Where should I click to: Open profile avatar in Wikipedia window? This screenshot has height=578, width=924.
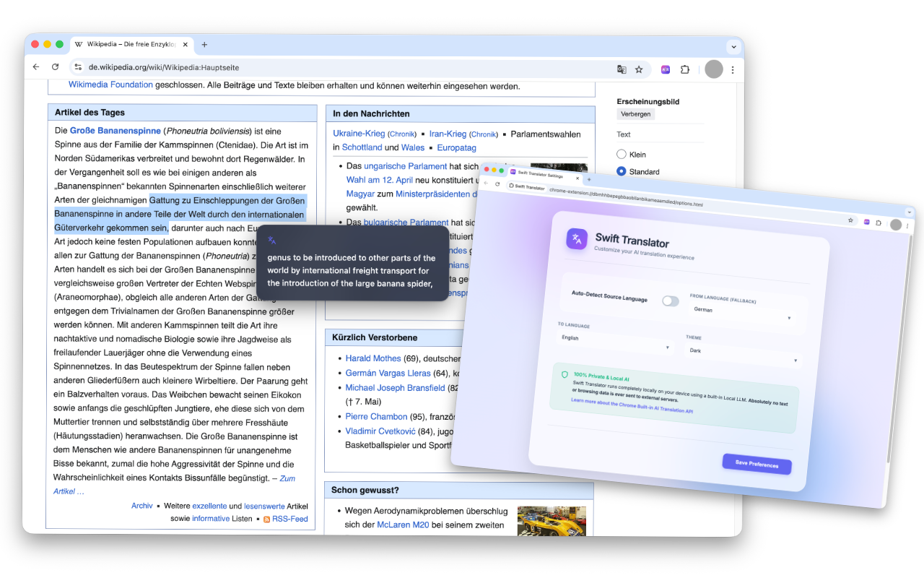click(x=714, y=69)
